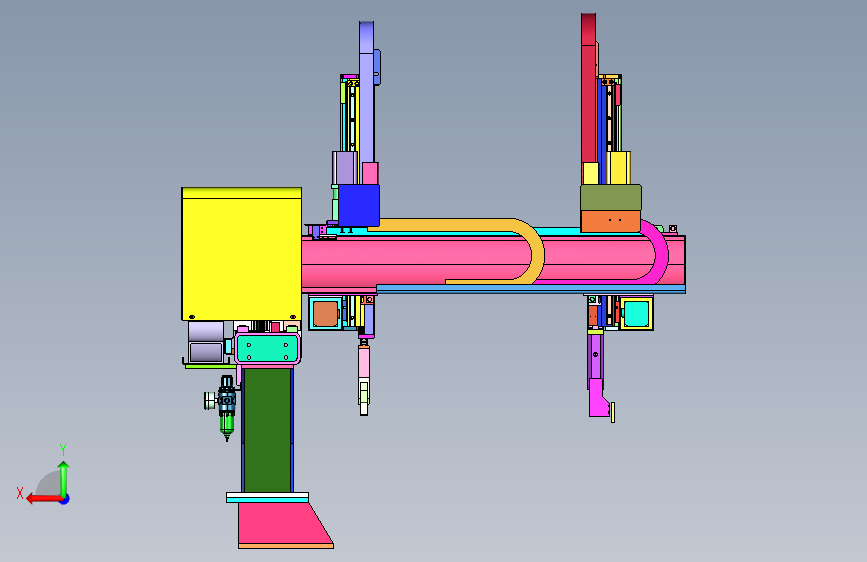Select the olive green carriage block
The image size is (867, 562).
(611, 197)
